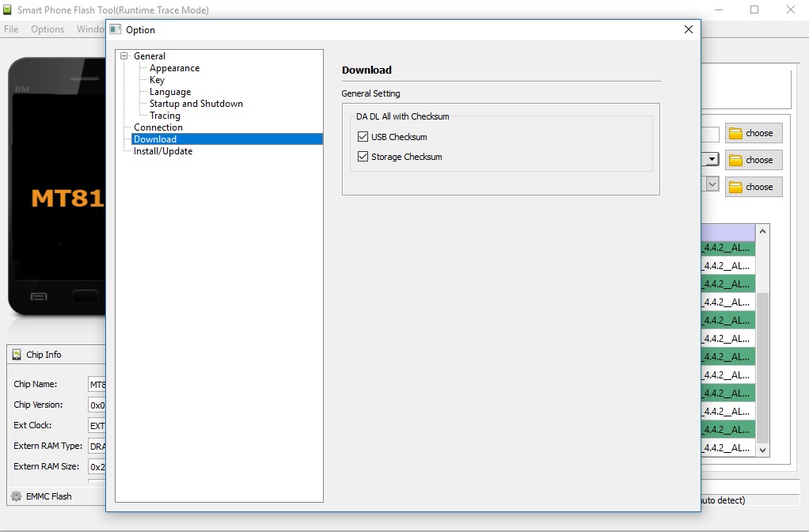Click the Ext Clock field
The height and width of the screenshot is (532, 809).
point(97,426)
